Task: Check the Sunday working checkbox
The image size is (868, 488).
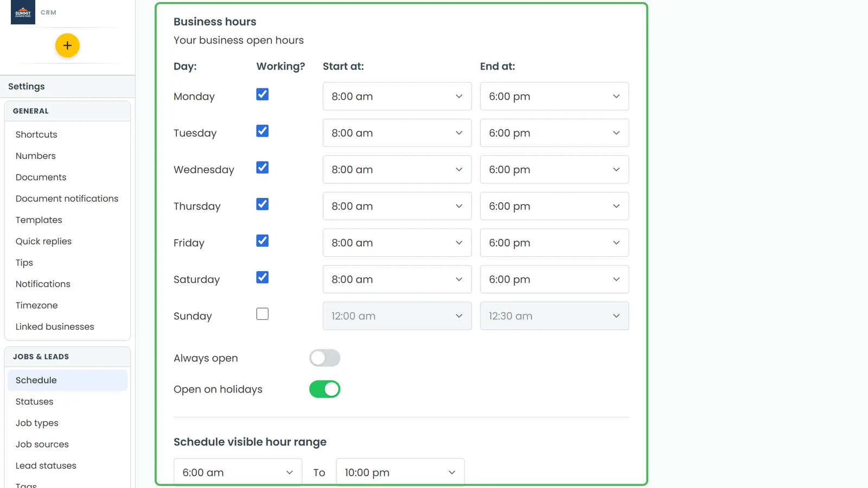Action: [x=263, y=314]
